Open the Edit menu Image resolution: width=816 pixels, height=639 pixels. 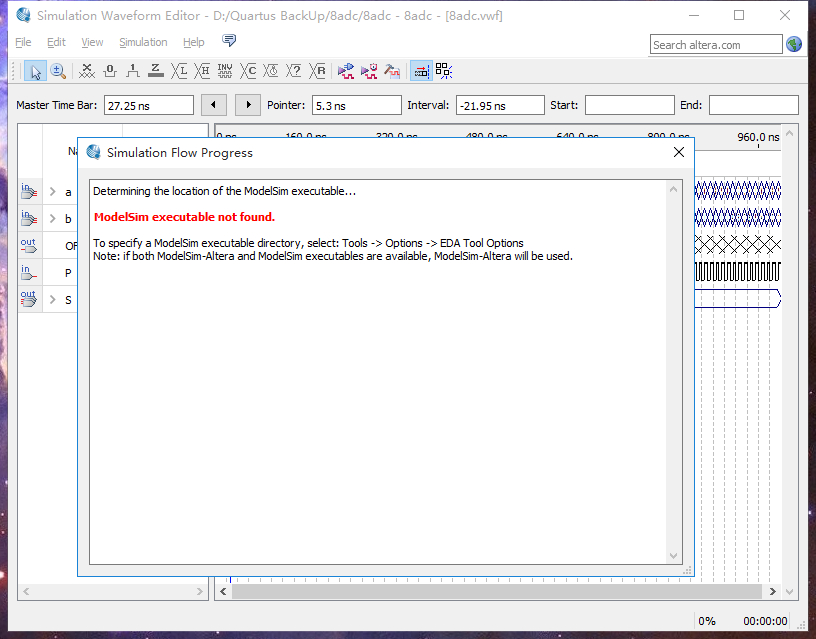(56, 42)
